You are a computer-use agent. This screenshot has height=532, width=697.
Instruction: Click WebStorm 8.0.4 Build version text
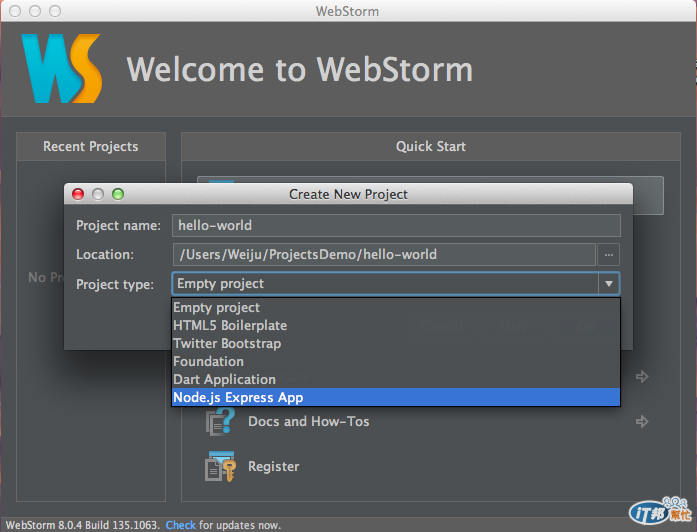[82, 525]
